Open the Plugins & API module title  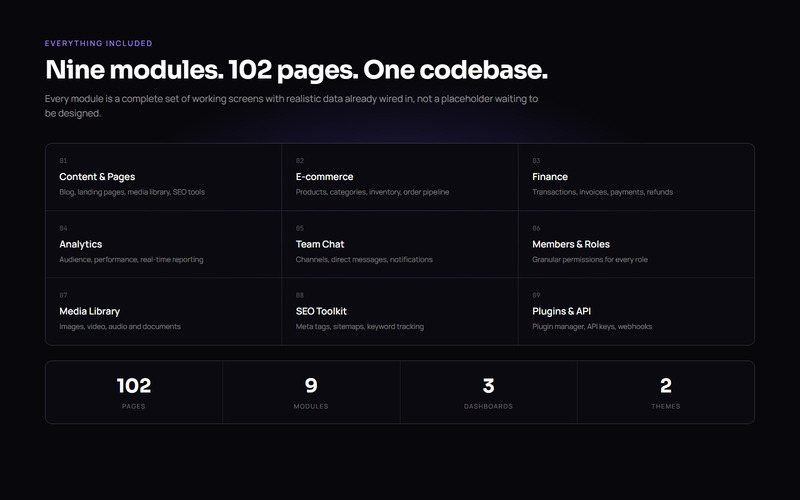[x=561, y=311]
